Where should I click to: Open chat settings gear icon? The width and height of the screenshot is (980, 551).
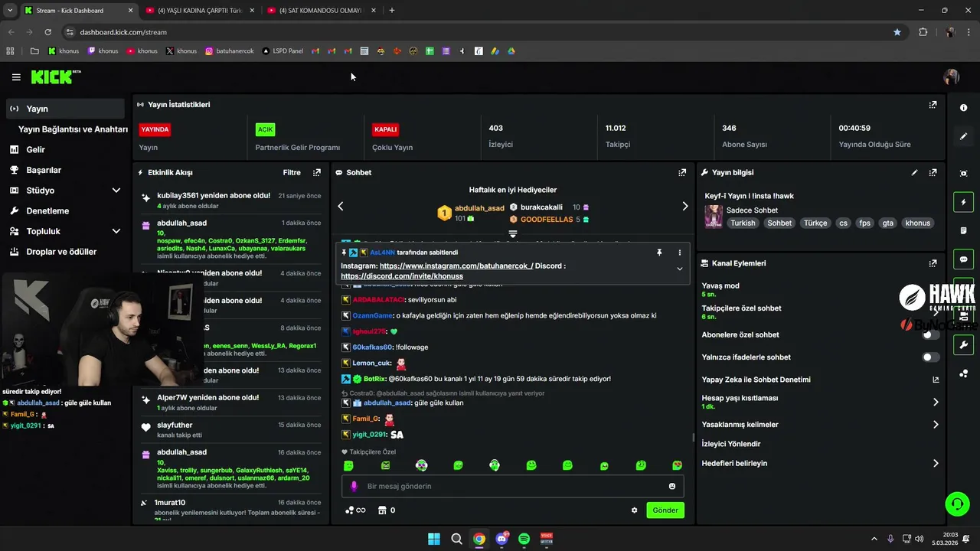634,510
